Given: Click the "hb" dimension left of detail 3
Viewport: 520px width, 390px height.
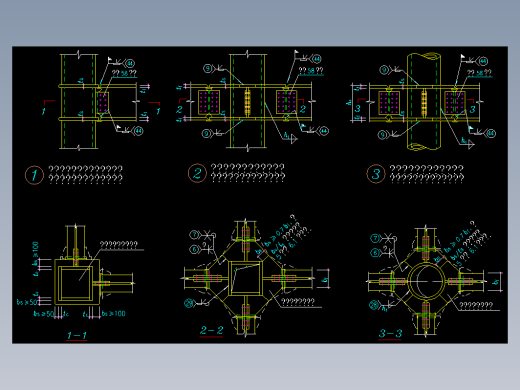Looking at the screenshot, I should pyautogui.click(x=349, y=103).
